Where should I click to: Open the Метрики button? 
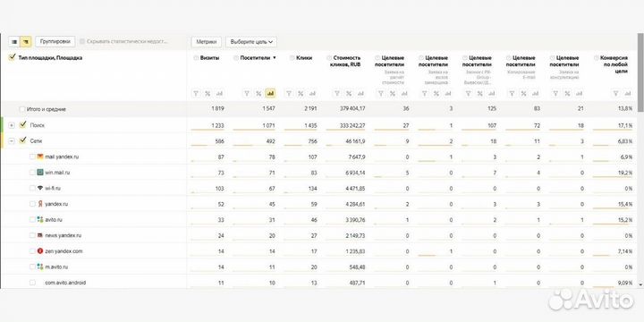click(x=207, y=42)
